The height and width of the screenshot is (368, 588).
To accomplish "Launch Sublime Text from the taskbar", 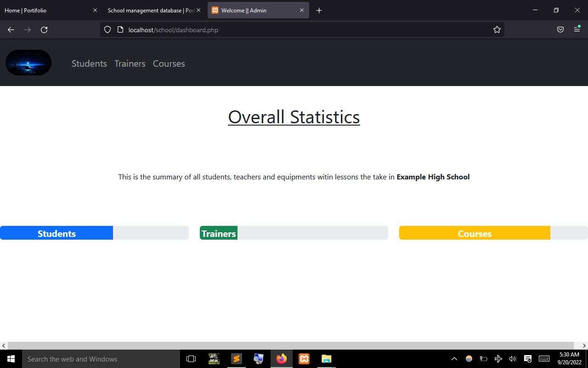I will click(x=237, y=359).
